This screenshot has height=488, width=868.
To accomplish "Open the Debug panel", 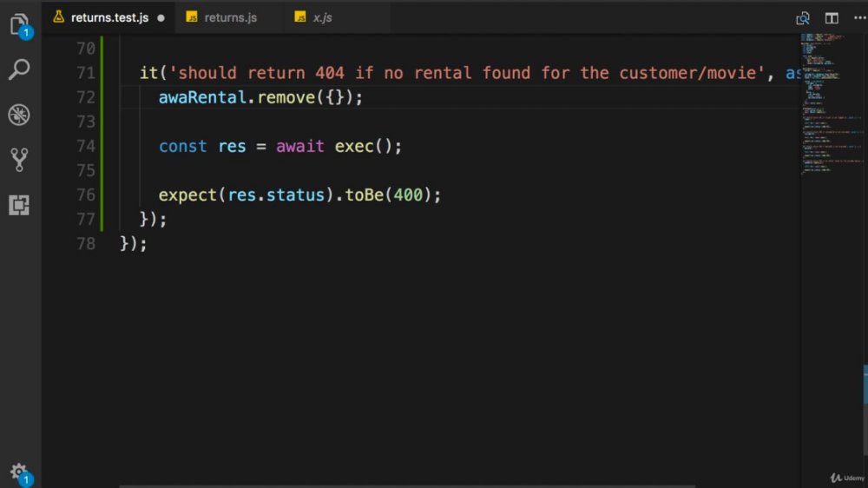I will tap(19, 115).
